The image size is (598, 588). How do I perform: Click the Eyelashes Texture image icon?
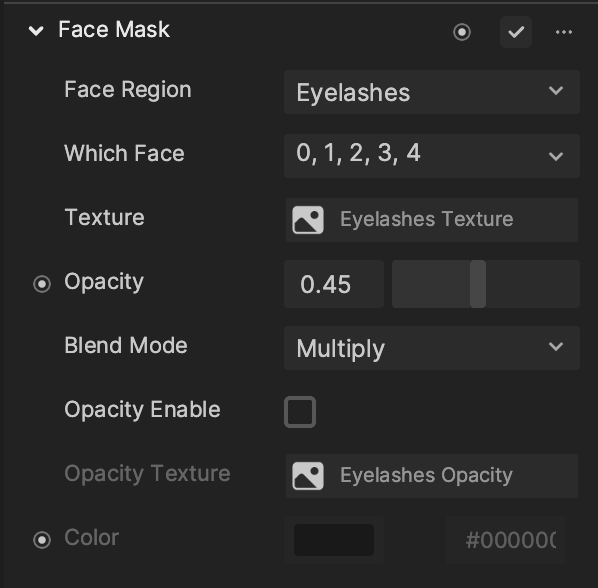(x=308, y=220)
